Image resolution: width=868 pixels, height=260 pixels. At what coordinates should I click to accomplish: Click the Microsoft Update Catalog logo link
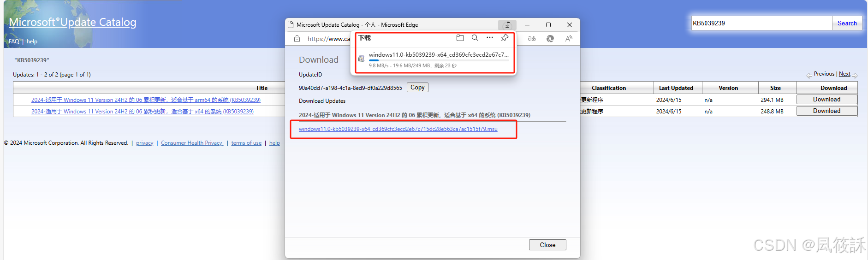72,22
